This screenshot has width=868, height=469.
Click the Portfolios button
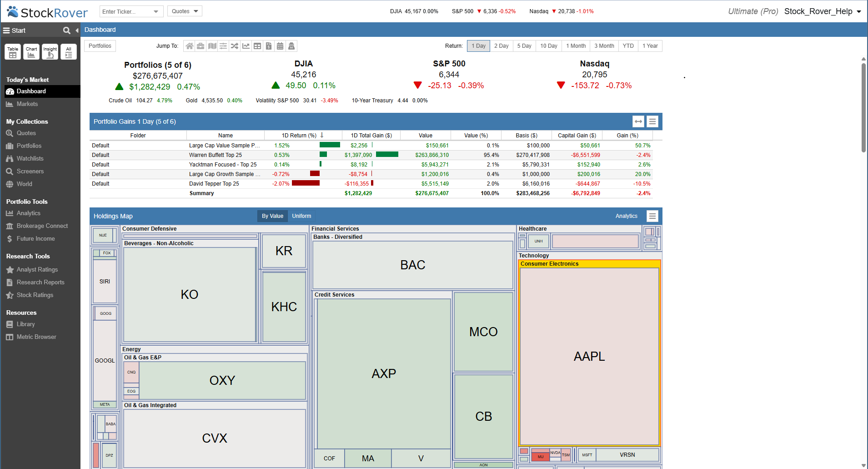(100, 46)
